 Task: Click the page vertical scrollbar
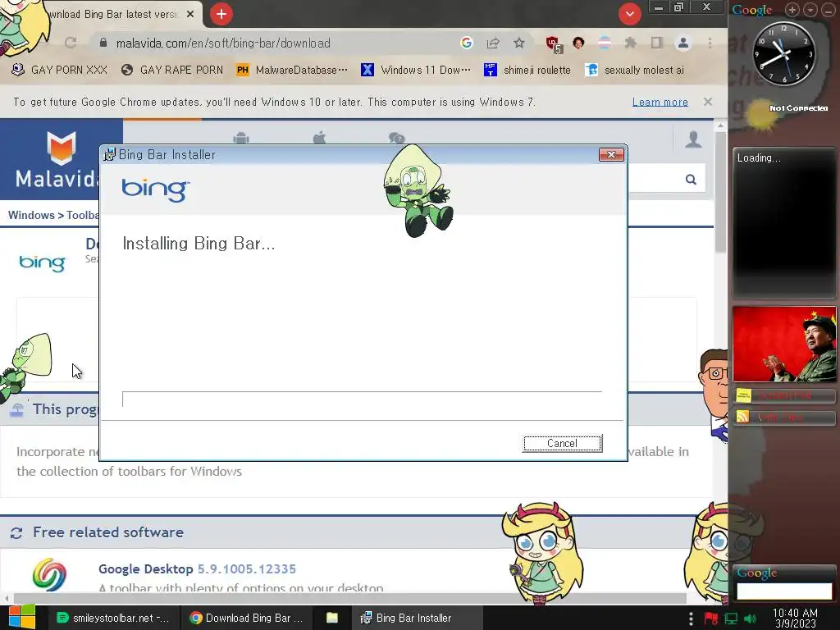[720, 191]
